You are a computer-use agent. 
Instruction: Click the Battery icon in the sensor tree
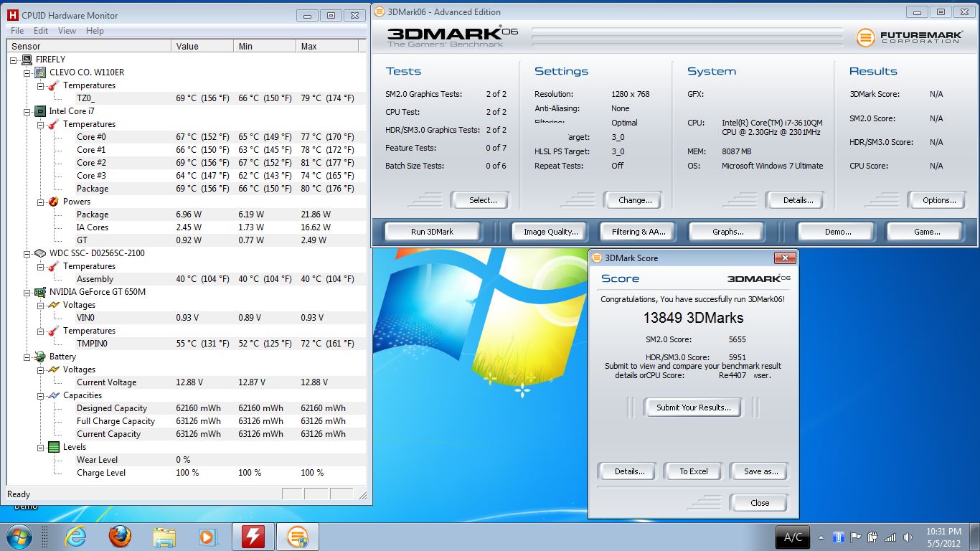[x=40, y=357]
